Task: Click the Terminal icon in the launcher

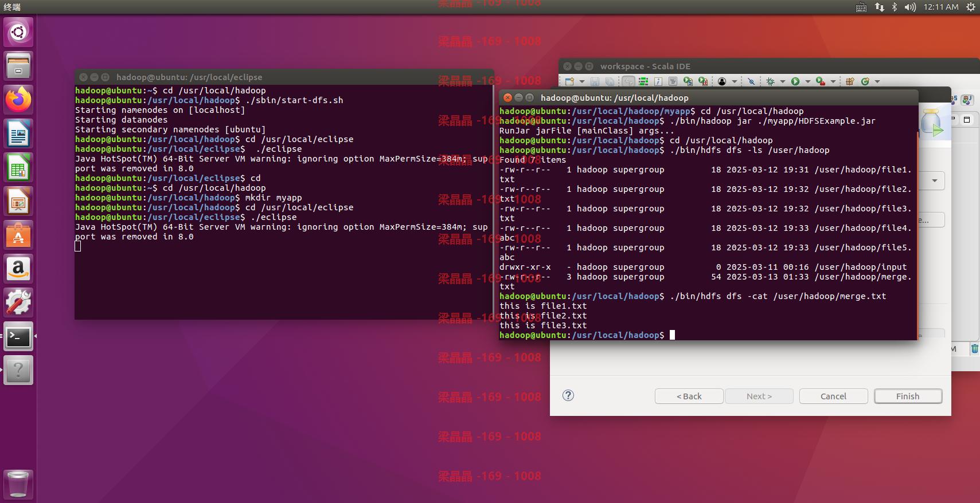Action: (x=18, y=336)
